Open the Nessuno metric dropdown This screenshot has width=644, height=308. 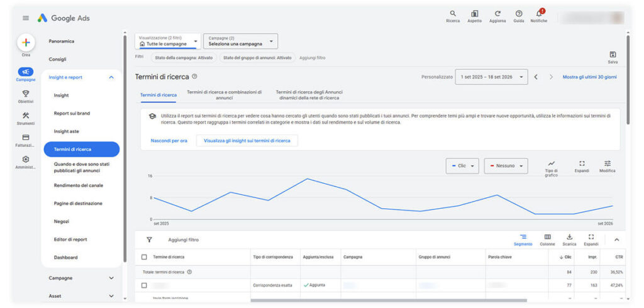[x=506, y=166]
